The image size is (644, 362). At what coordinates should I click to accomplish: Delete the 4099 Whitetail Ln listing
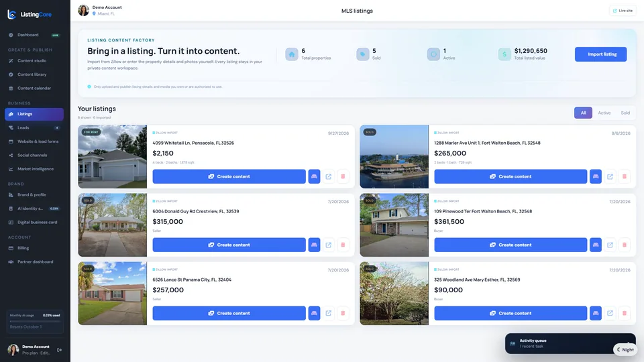click(343, 176)
